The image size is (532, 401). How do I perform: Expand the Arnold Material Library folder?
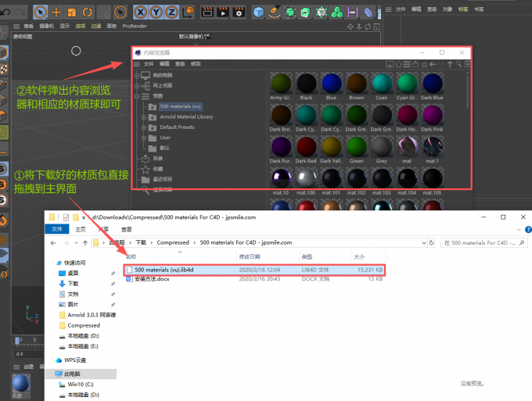[144, 116]
